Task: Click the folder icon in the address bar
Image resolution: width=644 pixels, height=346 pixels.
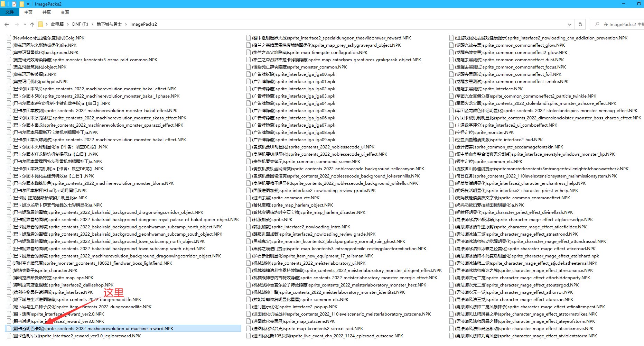Action: (40, 24)
